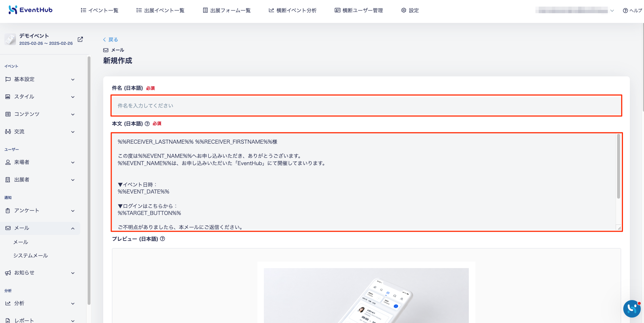Click the コンテンツ list icon

[x=8, y=114]
